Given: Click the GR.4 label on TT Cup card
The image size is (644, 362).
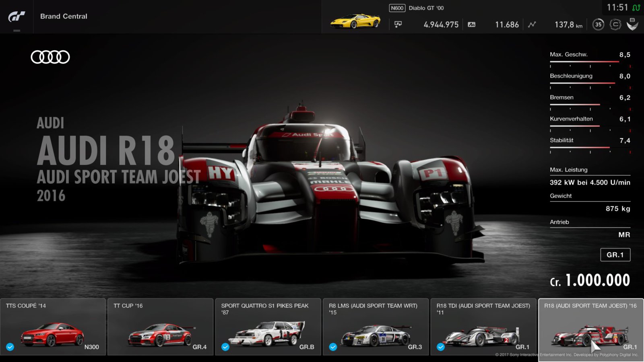Looking at the screenshot, I should click(200, 347).
